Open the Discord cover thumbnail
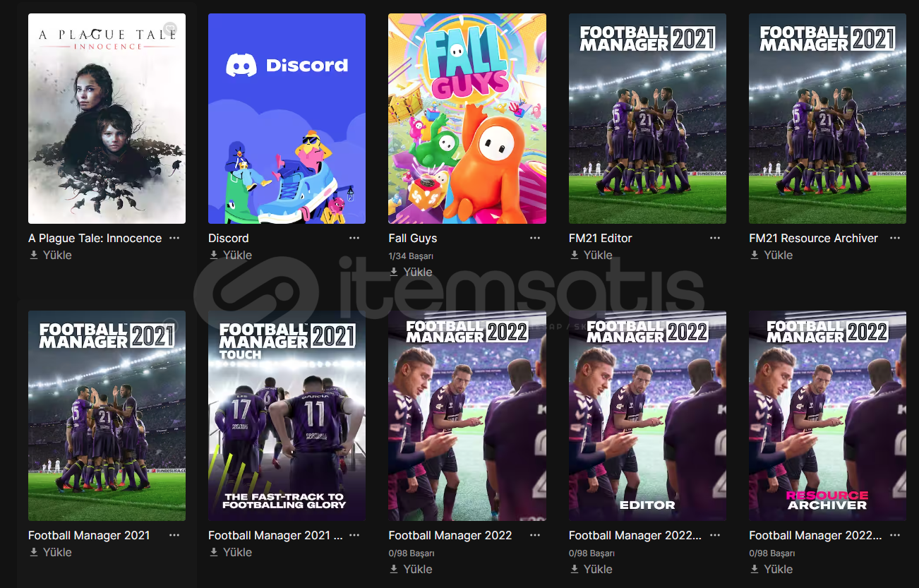Screen dimensions: 919x588 coord(287,119)
